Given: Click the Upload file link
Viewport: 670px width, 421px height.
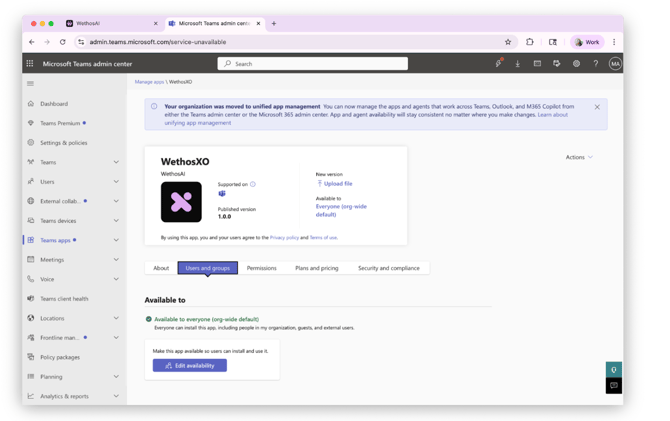Looking at the screenshot, I should (x=337, y=184).
